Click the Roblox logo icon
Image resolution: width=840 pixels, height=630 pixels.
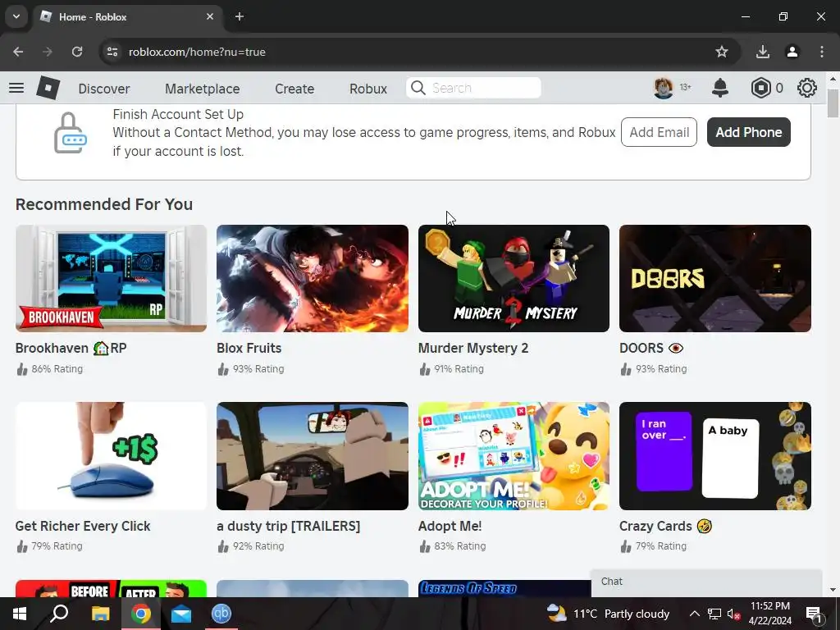(48, 88)
